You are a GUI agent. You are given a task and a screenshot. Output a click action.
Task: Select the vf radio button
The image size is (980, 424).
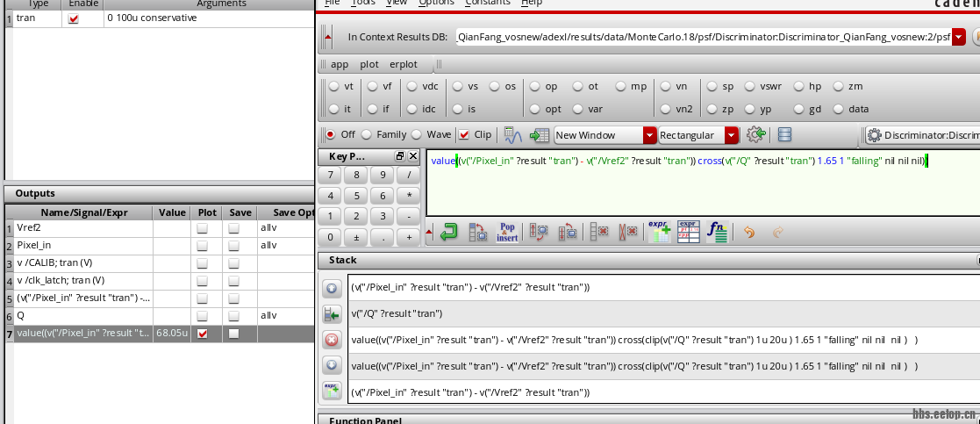pos(373,86)
